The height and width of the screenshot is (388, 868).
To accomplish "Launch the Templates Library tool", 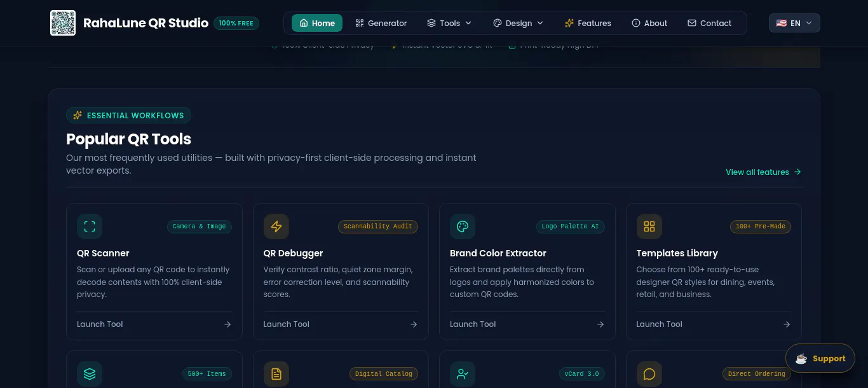I will point(714,324).
